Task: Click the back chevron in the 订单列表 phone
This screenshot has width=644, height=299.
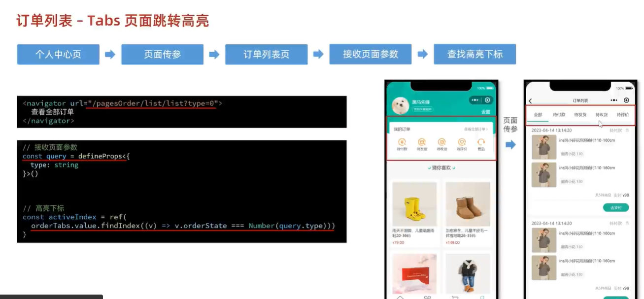Action: click(530, 100)
